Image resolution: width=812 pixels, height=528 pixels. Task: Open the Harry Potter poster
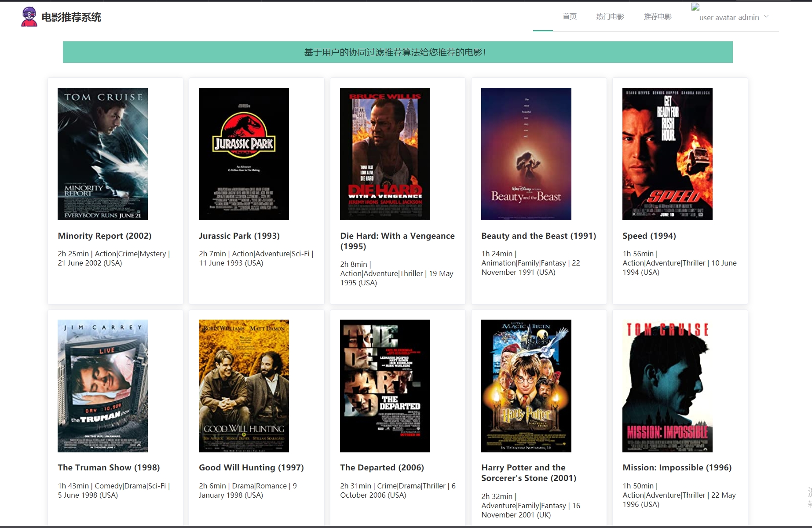pos(526,386)
